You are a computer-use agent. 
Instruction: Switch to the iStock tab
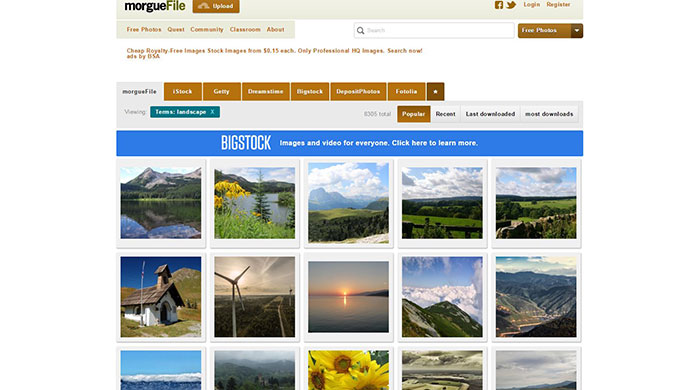pos(183,91)
